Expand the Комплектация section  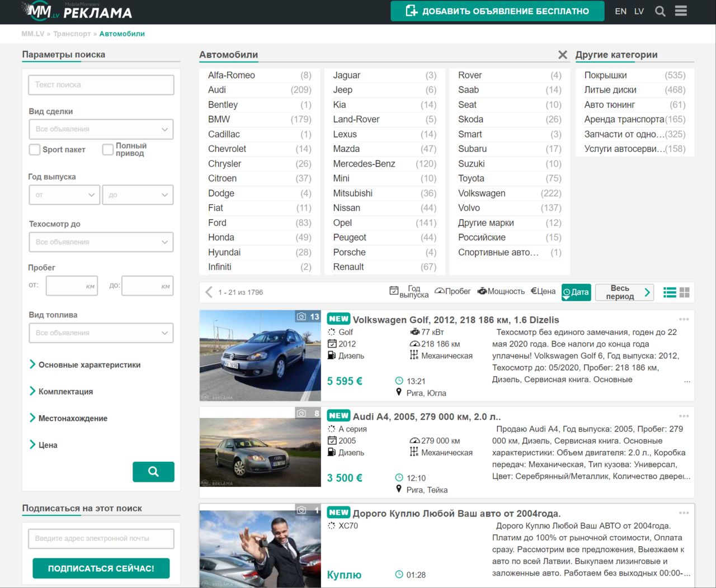62,392
